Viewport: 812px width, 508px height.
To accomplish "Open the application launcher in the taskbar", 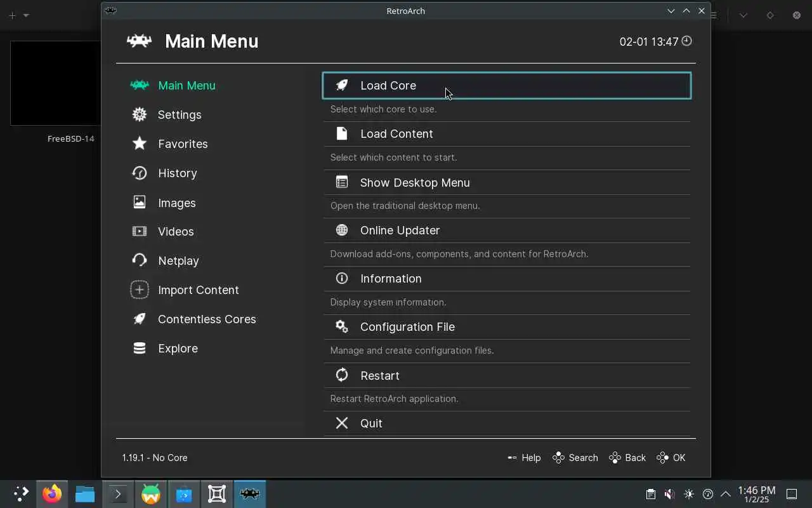I will (20, 494).
